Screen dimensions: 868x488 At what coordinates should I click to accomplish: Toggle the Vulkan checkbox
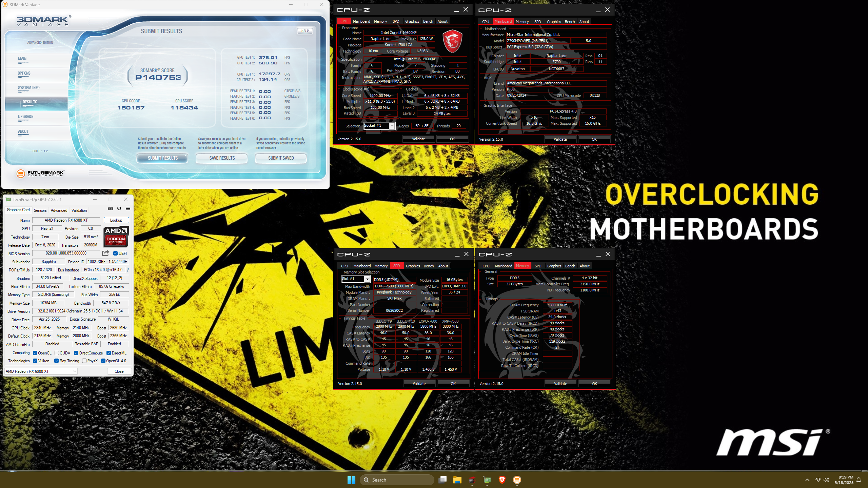[x=35, y=361]
